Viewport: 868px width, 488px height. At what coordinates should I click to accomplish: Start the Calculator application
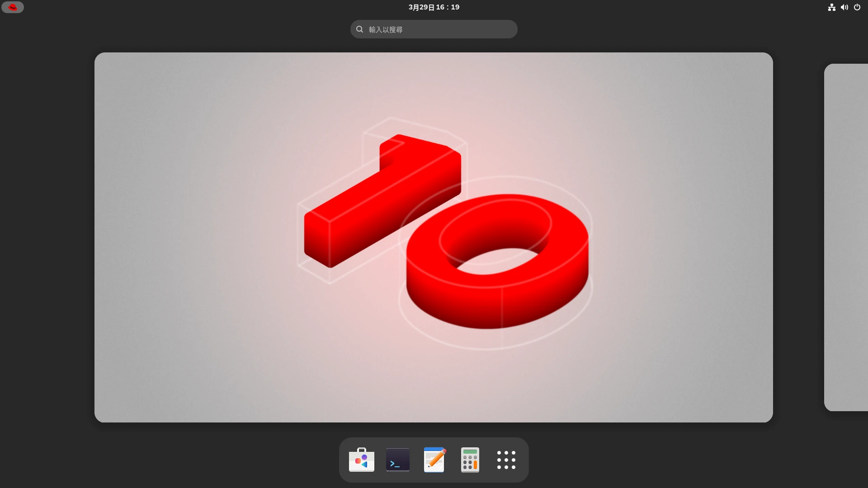pyautogui.click(x=470, y=460)
